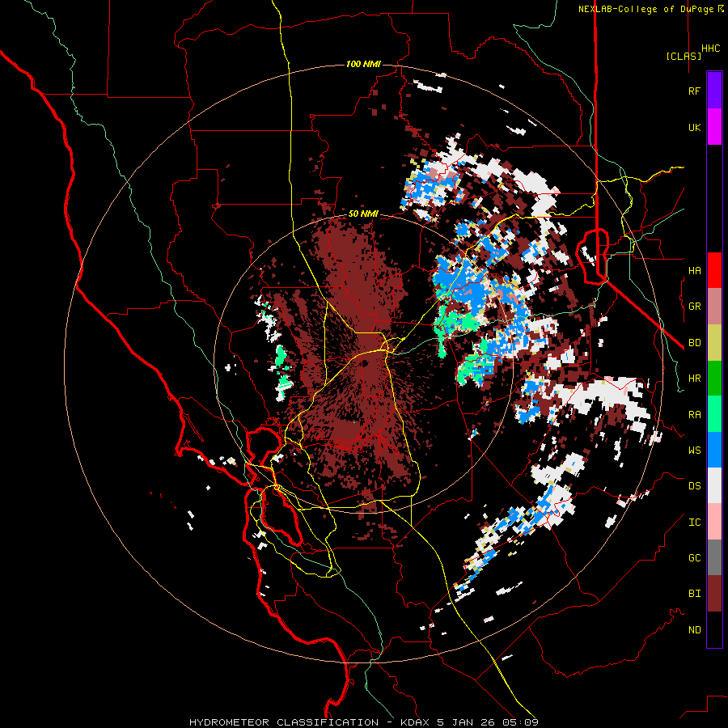Pick the RA light green legend swatch
728x728 pixels.
714,414
